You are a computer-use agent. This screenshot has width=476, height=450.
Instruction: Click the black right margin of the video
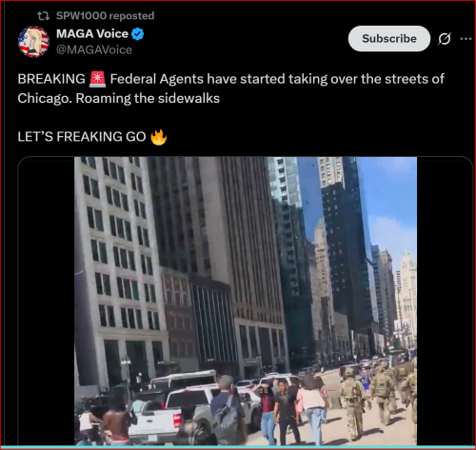tap(445, 301)
